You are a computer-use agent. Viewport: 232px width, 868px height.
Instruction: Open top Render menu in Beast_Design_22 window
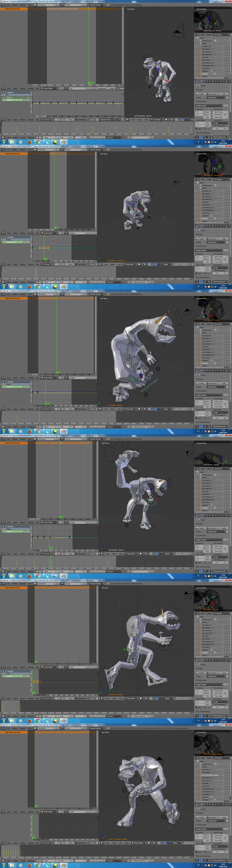tap(14, 150)
